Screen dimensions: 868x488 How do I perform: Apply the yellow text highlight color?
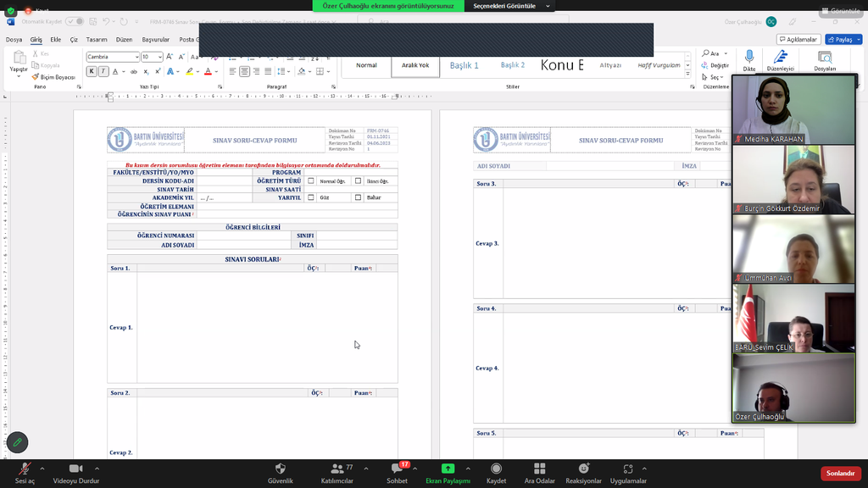coord(189,72)
